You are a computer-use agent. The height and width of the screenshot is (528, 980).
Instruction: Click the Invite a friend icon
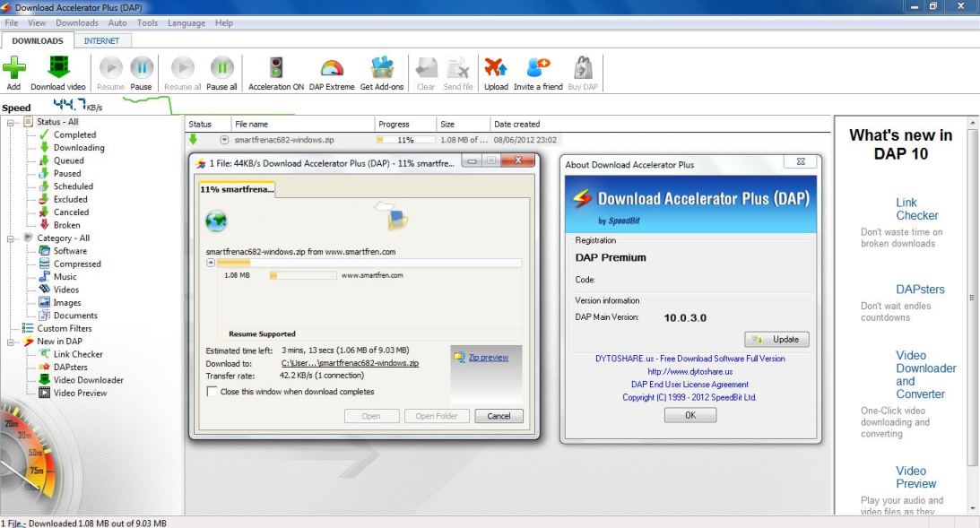click(x=538, y=68)
